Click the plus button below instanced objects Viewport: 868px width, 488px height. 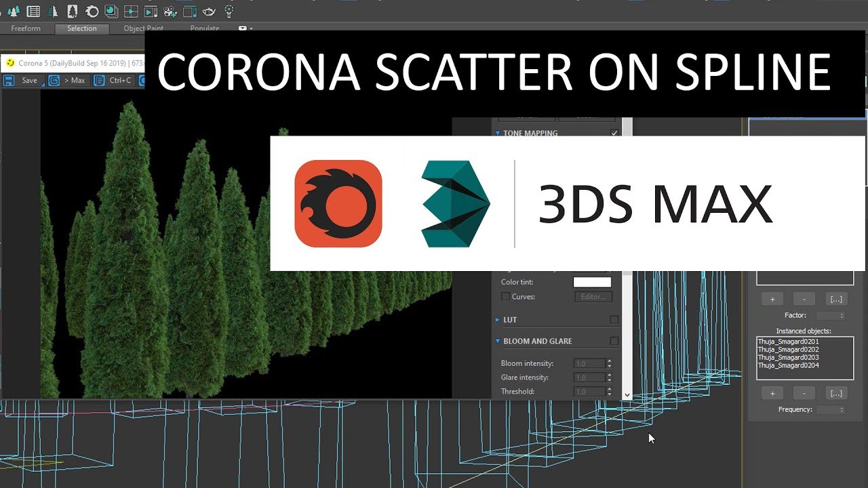[x=772, y=393]
